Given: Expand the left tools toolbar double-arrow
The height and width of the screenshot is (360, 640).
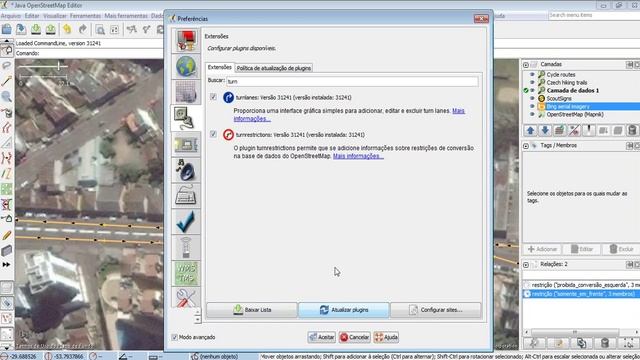Looking at the screenshot, I should [7, 265].
